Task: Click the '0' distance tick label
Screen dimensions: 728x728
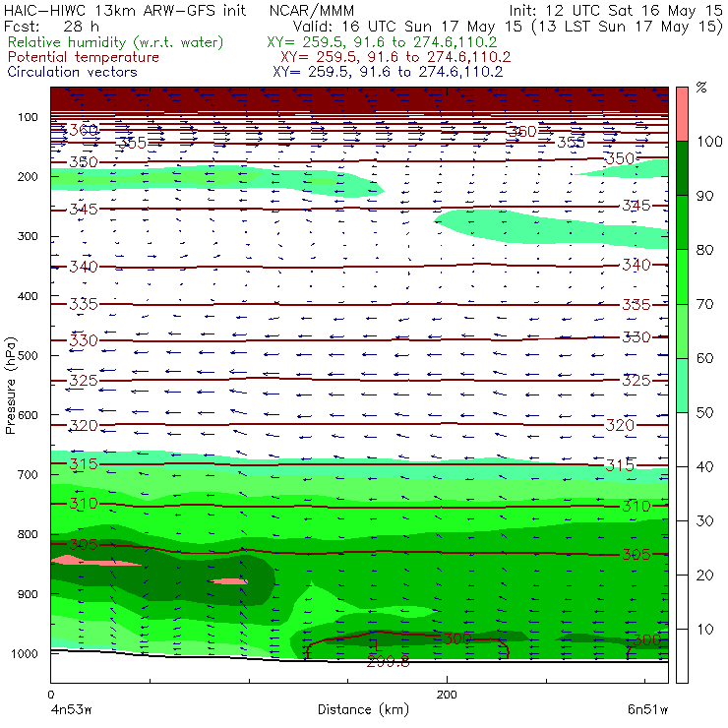Action: pyautogui.click(x=50, y=695)
